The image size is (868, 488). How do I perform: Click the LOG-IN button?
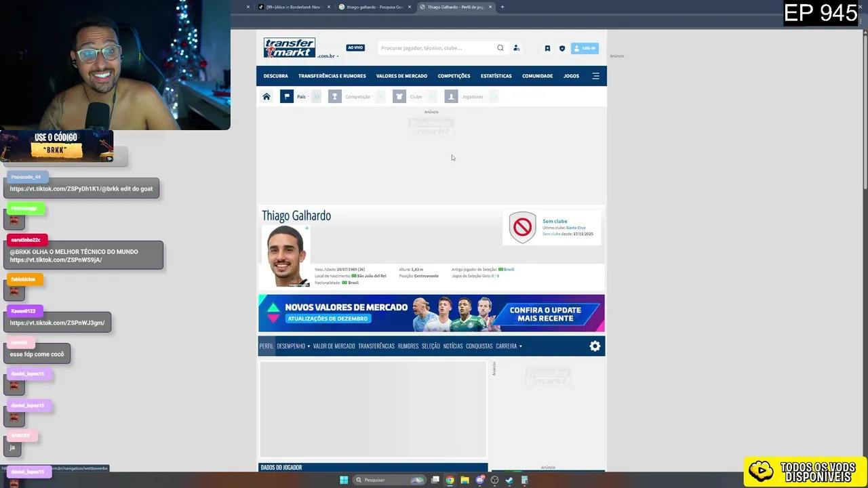click(585, 48)
